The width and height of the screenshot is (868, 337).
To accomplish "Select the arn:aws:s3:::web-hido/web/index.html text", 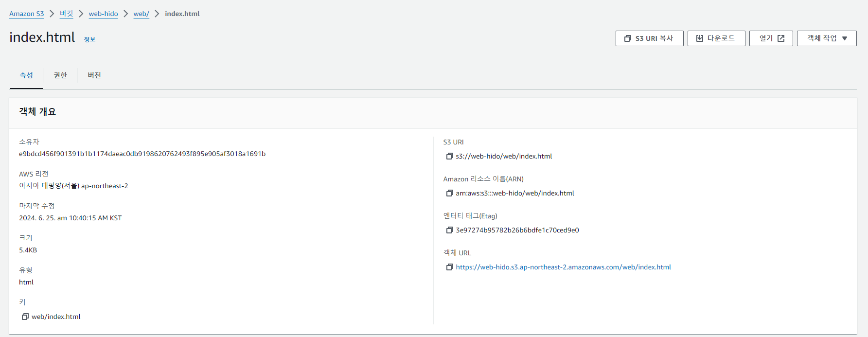I will tap(515, 193).
